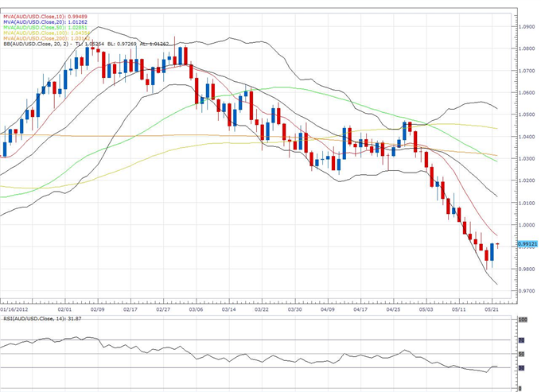The image size is (541, 392).
Task: Click the current price tag 0.99121
Action: tap(527, 244)
